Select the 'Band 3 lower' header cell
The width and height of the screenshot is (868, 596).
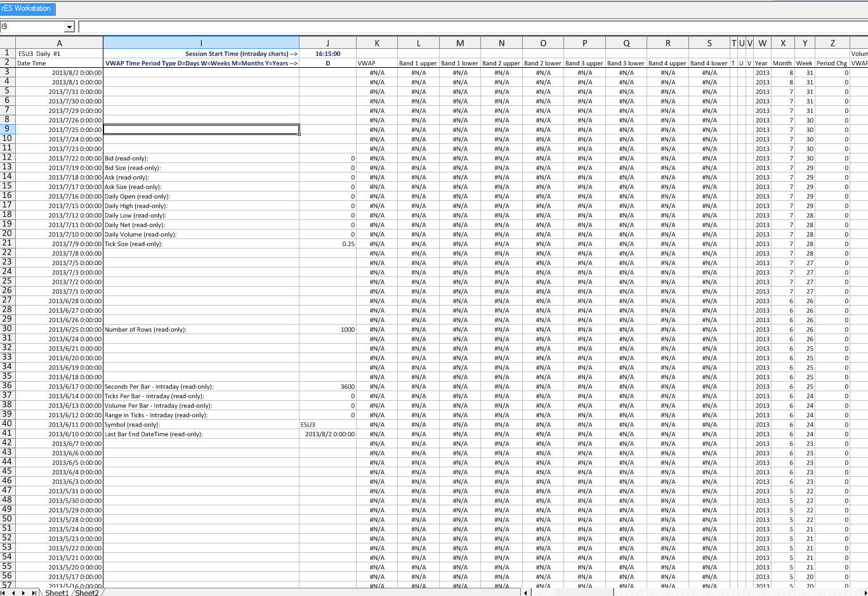[626, 63]
